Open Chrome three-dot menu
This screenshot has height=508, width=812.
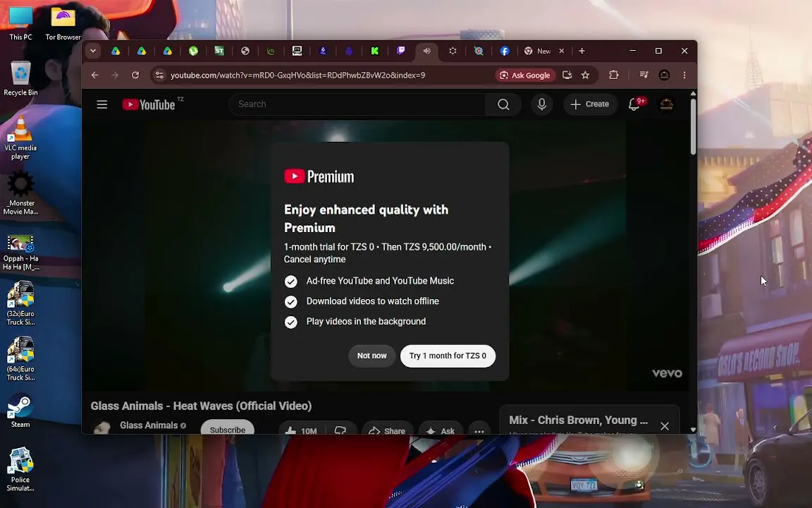[x=684, y=75]
